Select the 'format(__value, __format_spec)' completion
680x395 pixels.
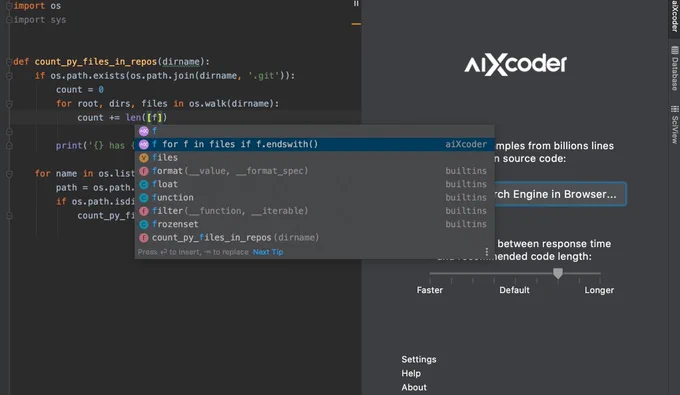click(315, 171)
